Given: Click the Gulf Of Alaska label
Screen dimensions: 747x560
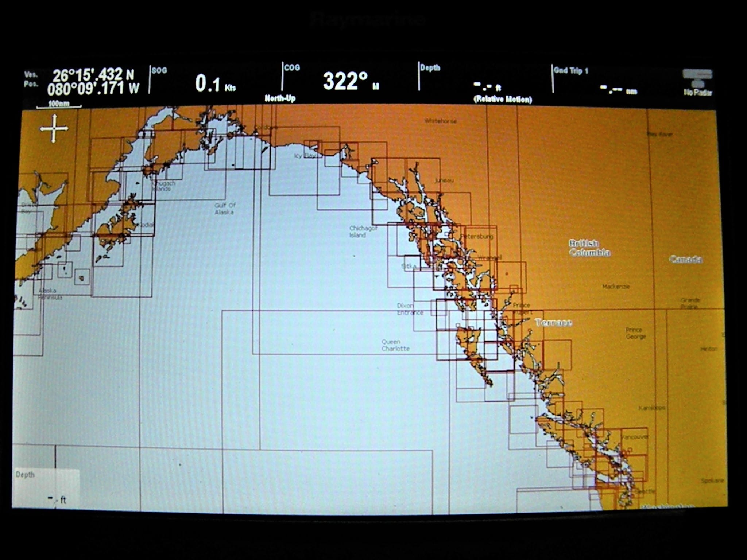Looking at the screenshot, I should point(225,209).
